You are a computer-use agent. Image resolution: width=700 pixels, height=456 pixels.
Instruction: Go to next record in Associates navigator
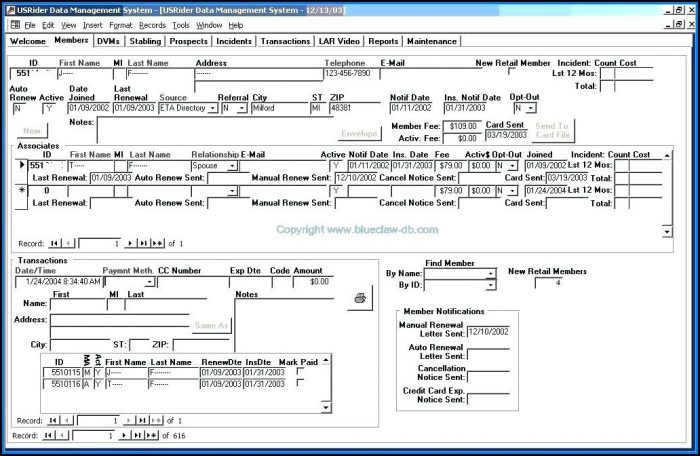pos(130,243)
